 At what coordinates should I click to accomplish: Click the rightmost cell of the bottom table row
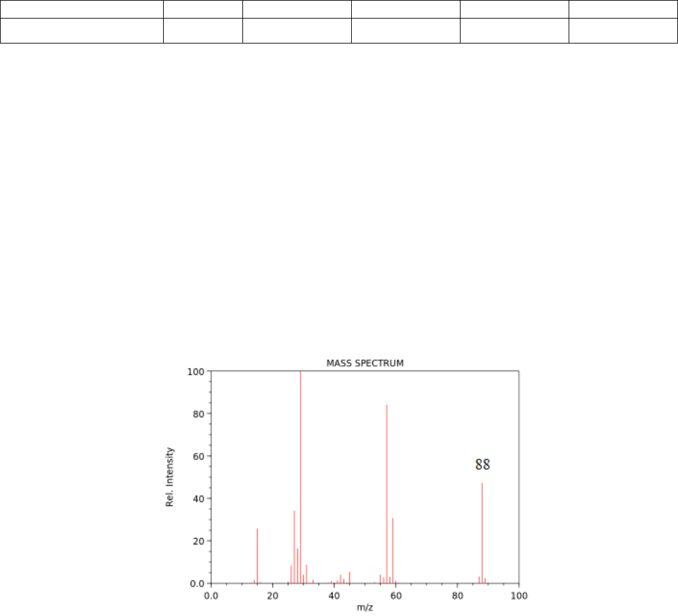pyautogui.click(x=623, y=30)
